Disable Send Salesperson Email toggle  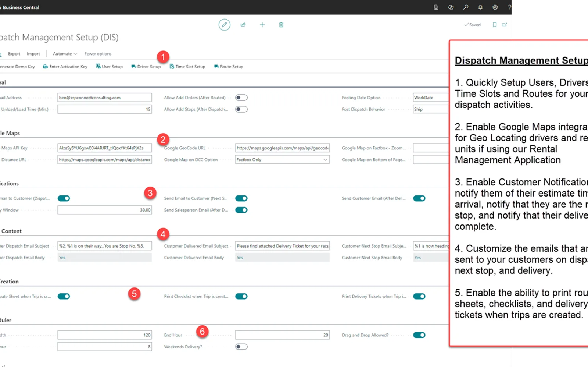[x=241, y=210]
